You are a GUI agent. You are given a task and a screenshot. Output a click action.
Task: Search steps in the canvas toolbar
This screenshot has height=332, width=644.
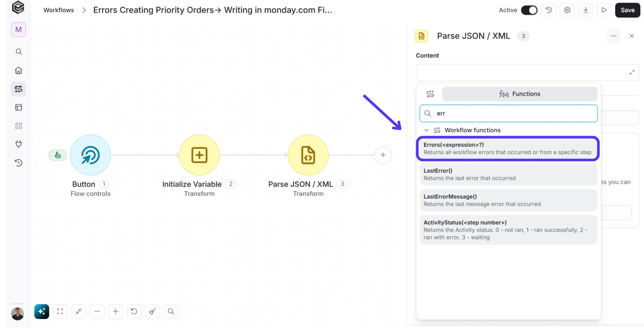coord(171,311)
